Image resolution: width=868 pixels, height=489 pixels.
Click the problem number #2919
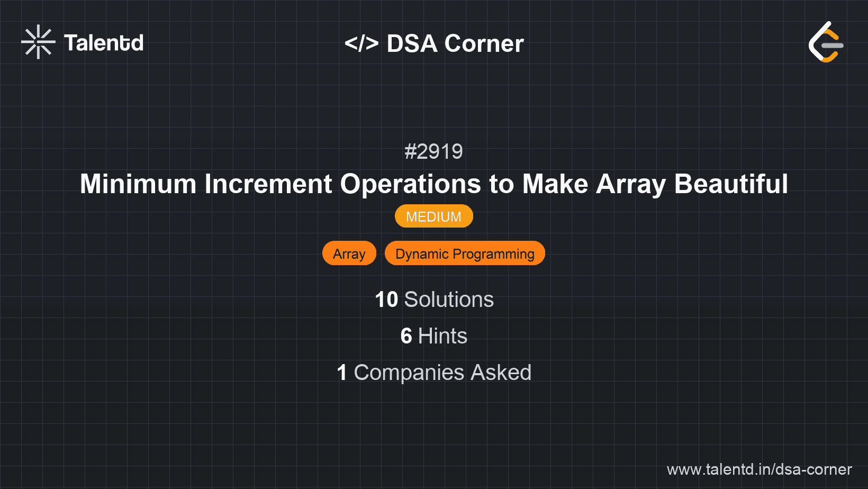(433, 151)
